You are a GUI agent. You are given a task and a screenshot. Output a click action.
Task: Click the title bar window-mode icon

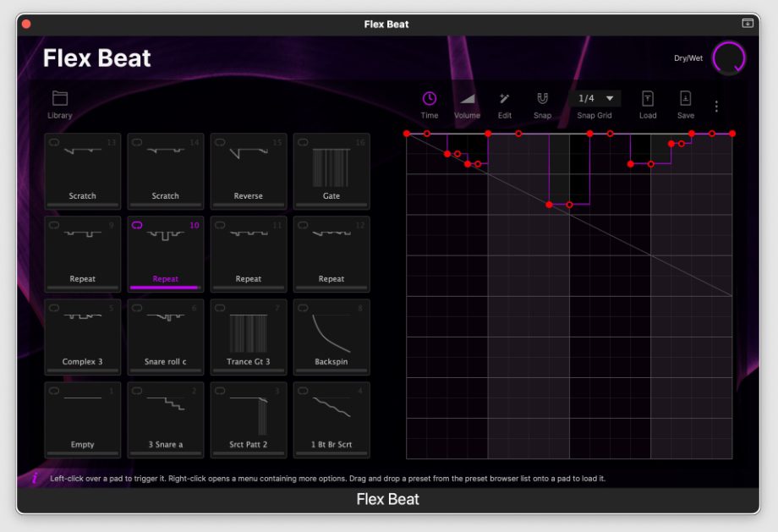(748, 24)
